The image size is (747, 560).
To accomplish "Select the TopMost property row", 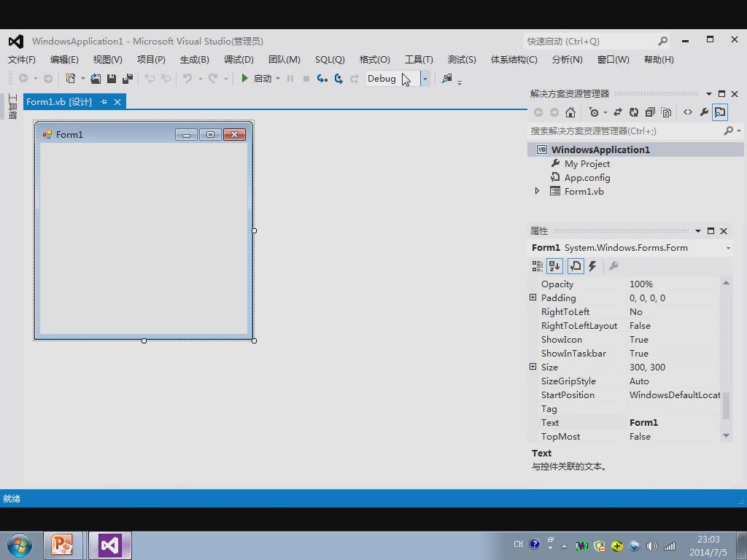I will (624, 436).
